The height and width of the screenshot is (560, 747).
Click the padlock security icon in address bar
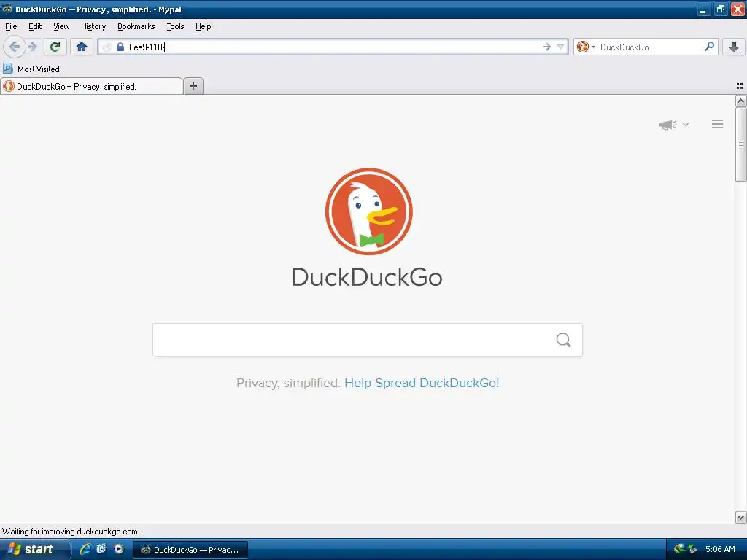[x=120, y=47]
